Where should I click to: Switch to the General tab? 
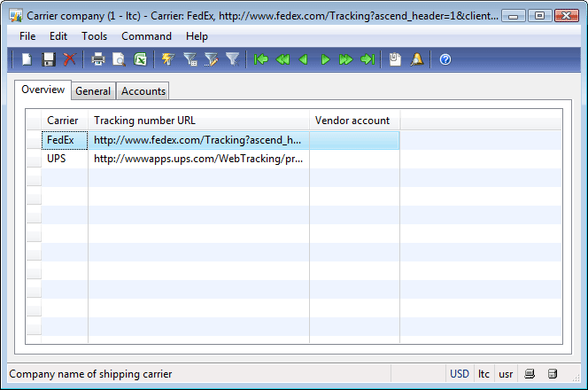click(x=93, y=91)
